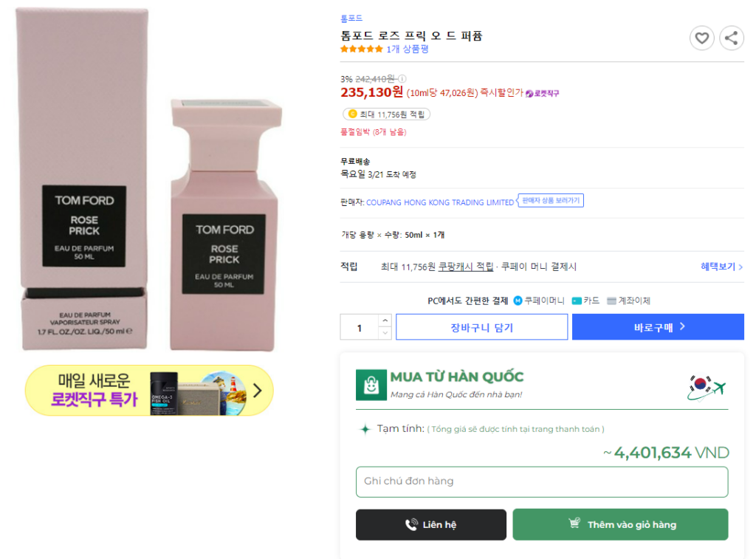Click the card payment icon

click(x=577, y=301)
